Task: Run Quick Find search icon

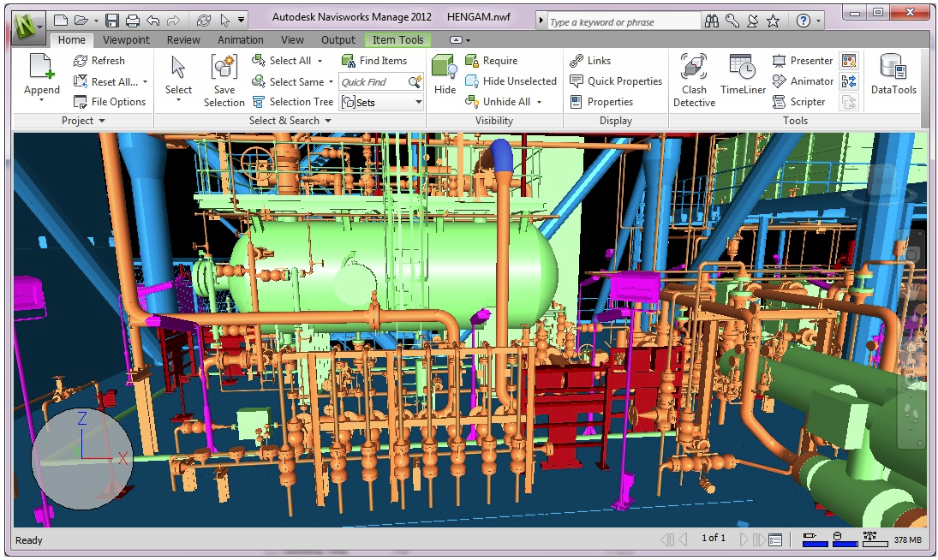Action: [x=415, y=82]
